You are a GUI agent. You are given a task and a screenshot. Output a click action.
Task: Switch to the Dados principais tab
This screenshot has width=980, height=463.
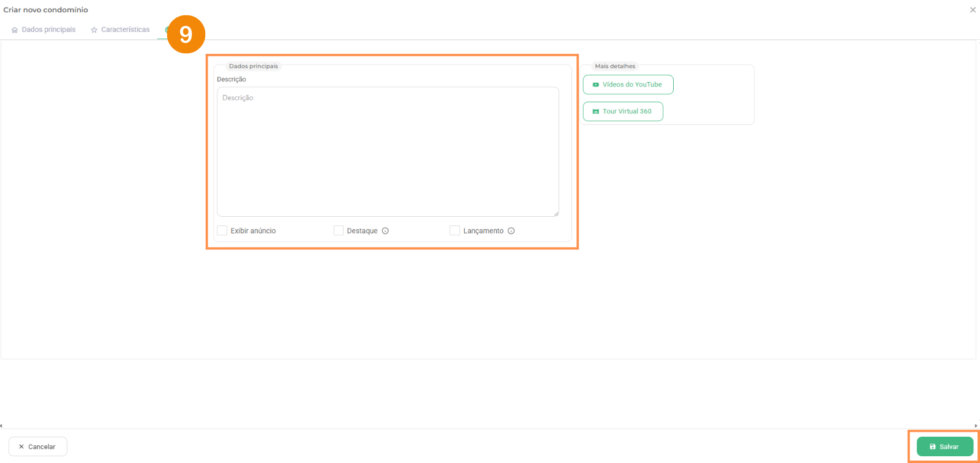click(48, 29)
